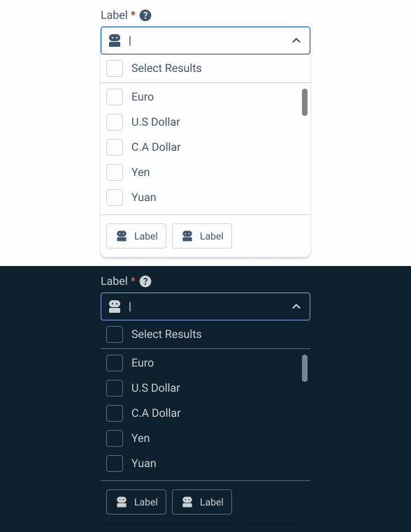Viewport: 411px width, 532px height.
Task: Tick the Euro checkbox in the light list
Action: point(115,97)
